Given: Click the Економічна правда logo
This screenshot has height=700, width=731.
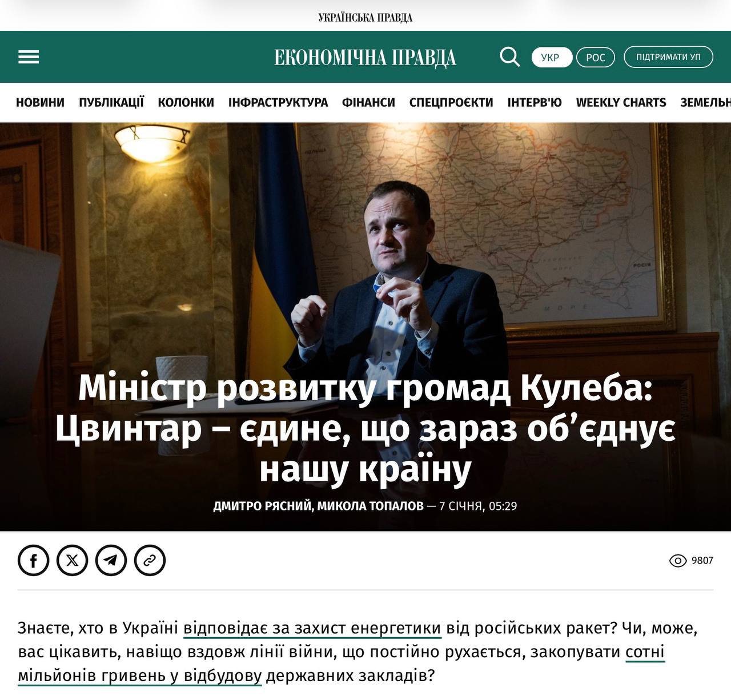Looking at the screenshot, I should [365, 57].
